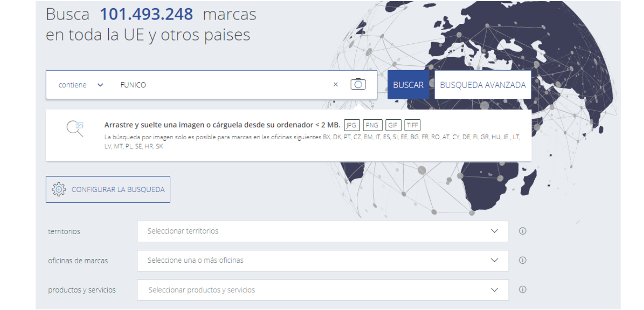The image size is (644, 310).
Task: Click the magnifier image-search icon in the upload panel
Action: 75,129
